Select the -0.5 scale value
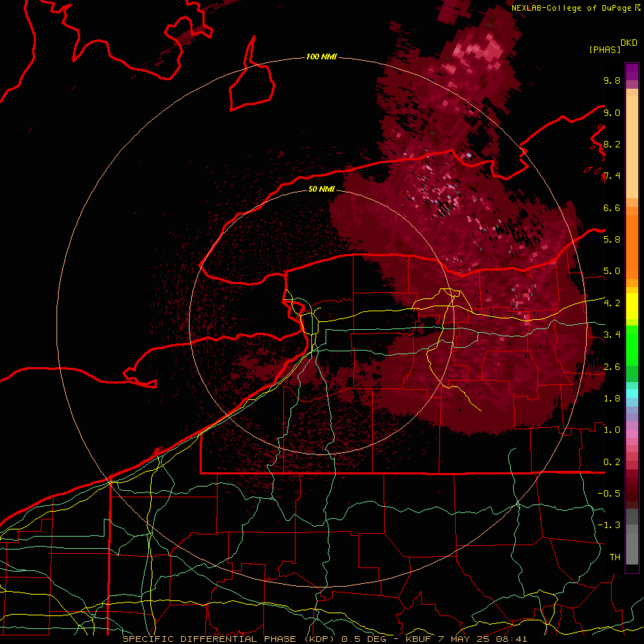 (609, 494)
